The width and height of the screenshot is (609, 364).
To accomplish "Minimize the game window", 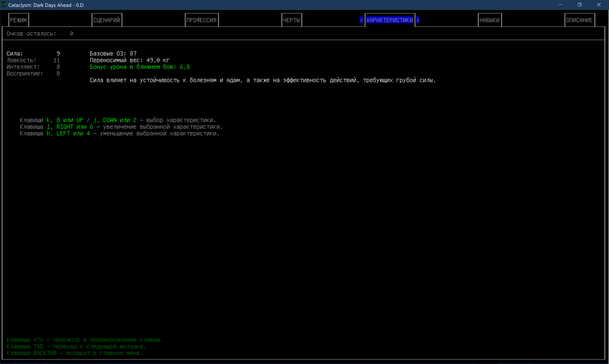I will 560,5.
